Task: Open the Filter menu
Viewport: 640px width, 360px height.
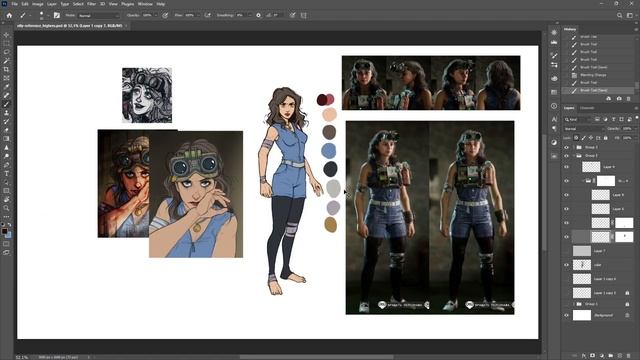Action: (x=91, y=4)
